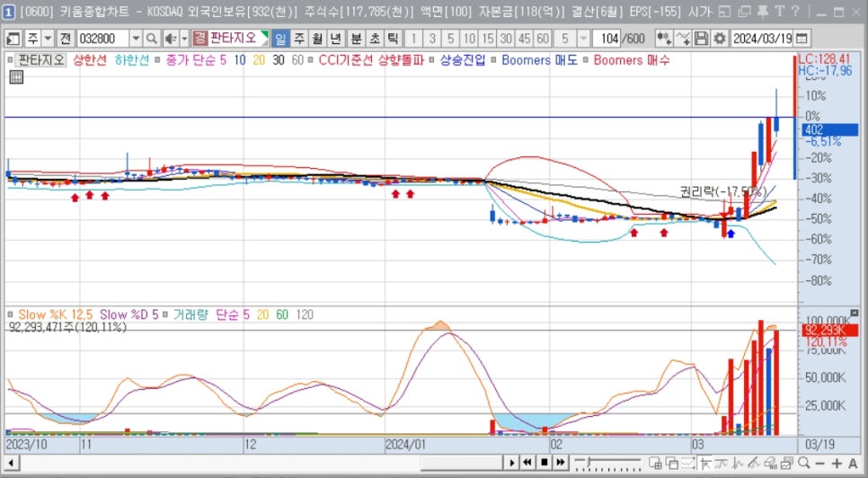Select the 주 weekly period tab

(x=299, y=38)
